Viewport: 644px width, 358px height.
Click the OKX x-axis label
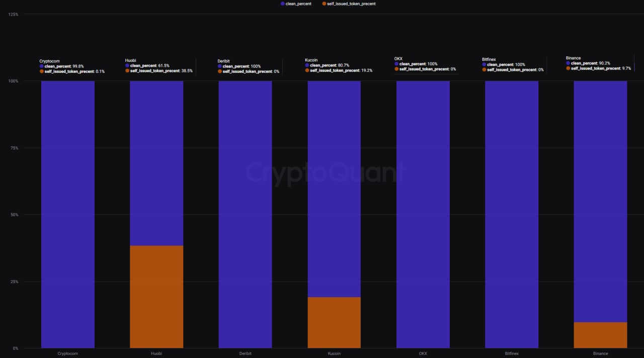tap(423, 353)
